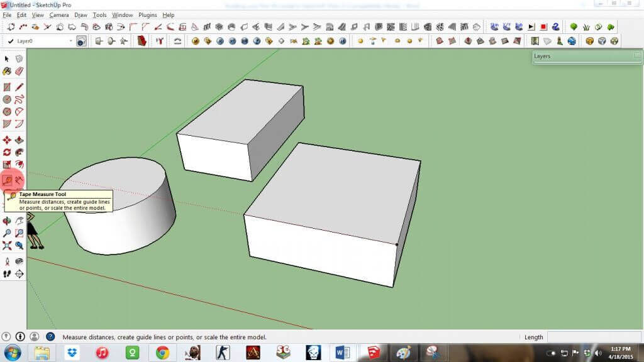This screenshot has width=644, height=362.
Task: Click the Length measurement input box
Action: click(x=594, y=337)
